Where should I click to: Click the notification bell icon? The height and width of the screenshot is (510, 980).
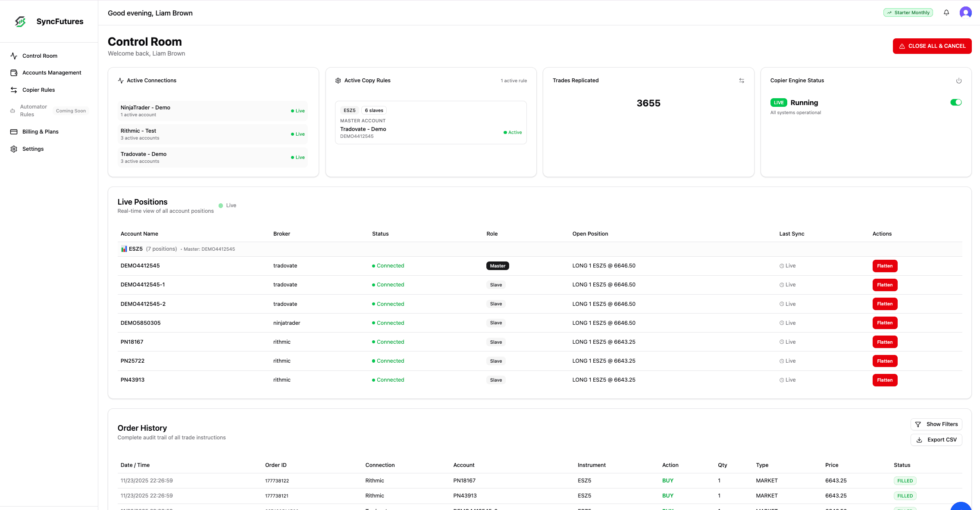[x=946, y=12]
